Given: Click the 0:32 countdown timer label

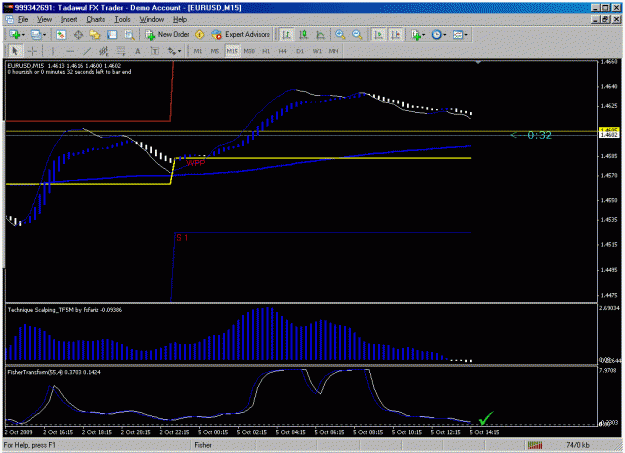Looking at the screenshot, I should click(539, 136).
